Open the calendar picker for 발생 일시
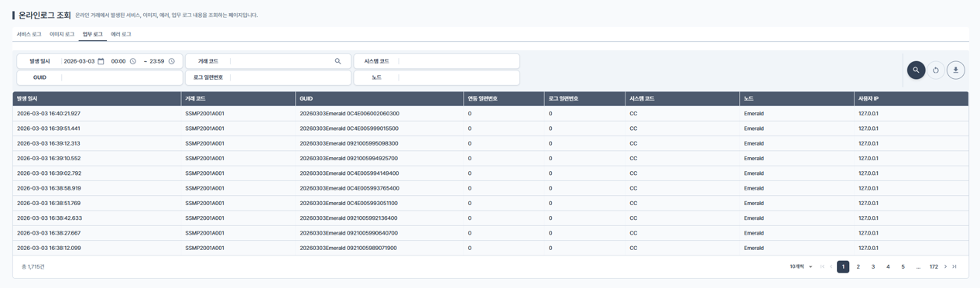Screen dimensions: 980x288 point(101,61)
